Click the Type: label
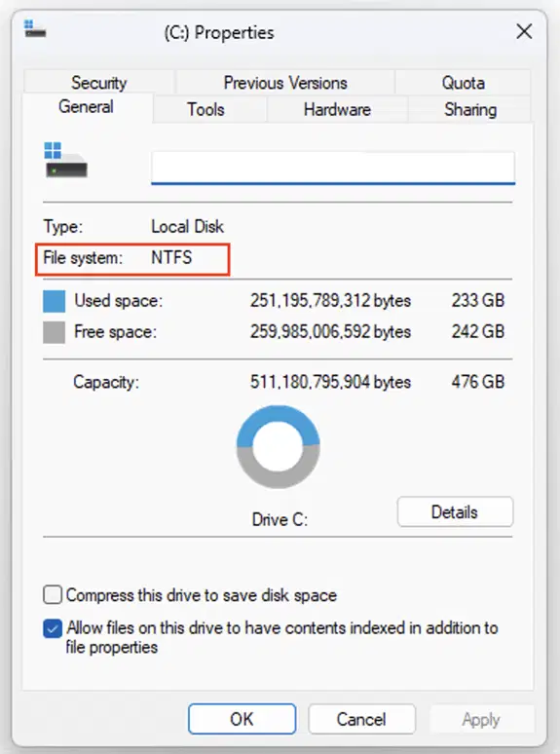The width and height of the screenshot is (560, 754). (63, 226)
